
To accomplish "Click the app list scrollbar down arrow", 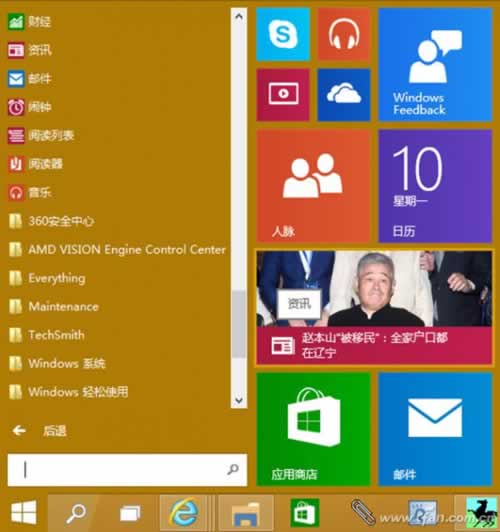I will point(239,401).
